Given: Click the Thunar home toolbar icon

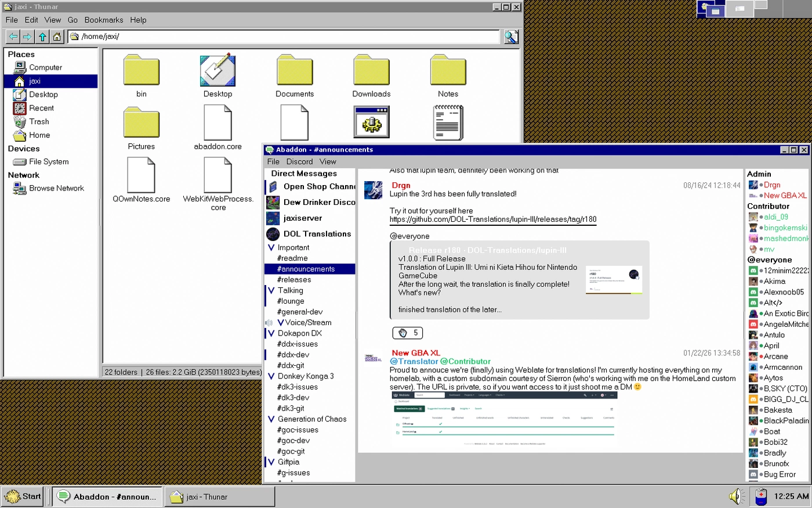Looking at the screenshot, I should click(57, 37).
